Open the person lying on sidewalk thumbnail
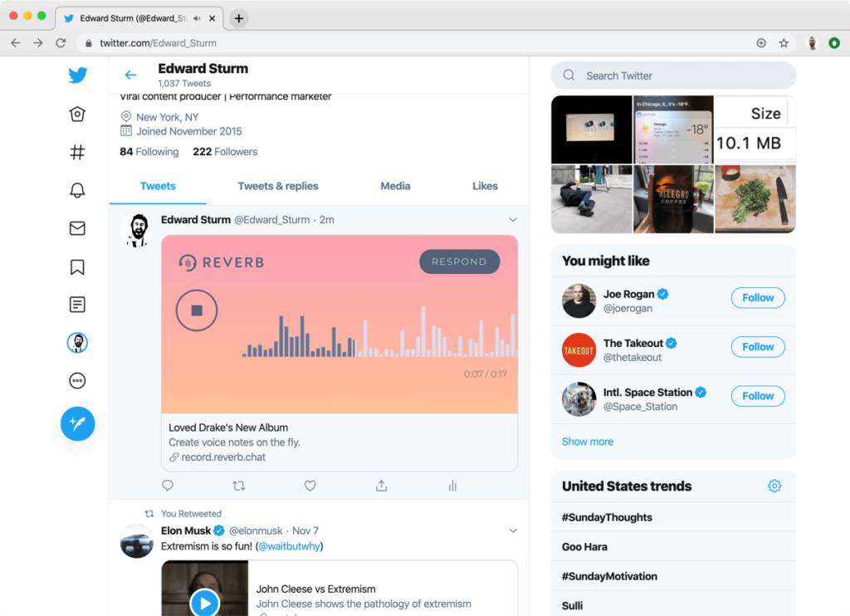The height and width of the screenshot is (616, 850). tap(591, 199)
